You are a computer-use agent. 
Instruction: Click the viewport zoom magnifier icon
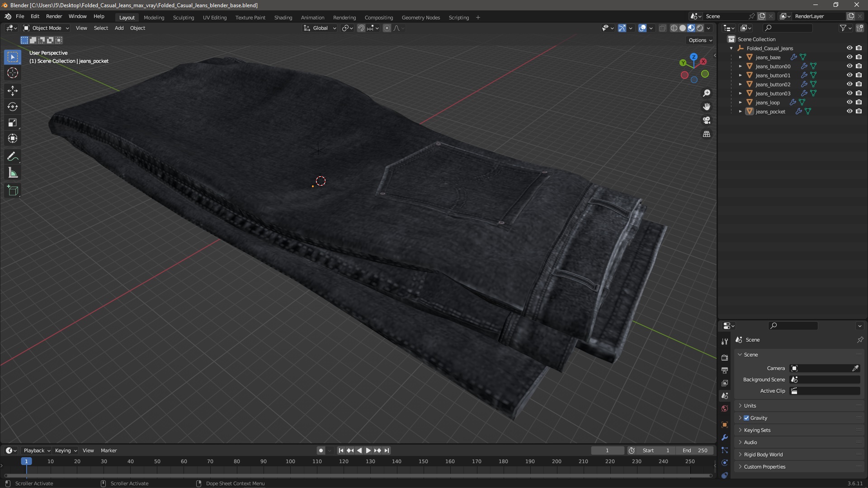707,93
